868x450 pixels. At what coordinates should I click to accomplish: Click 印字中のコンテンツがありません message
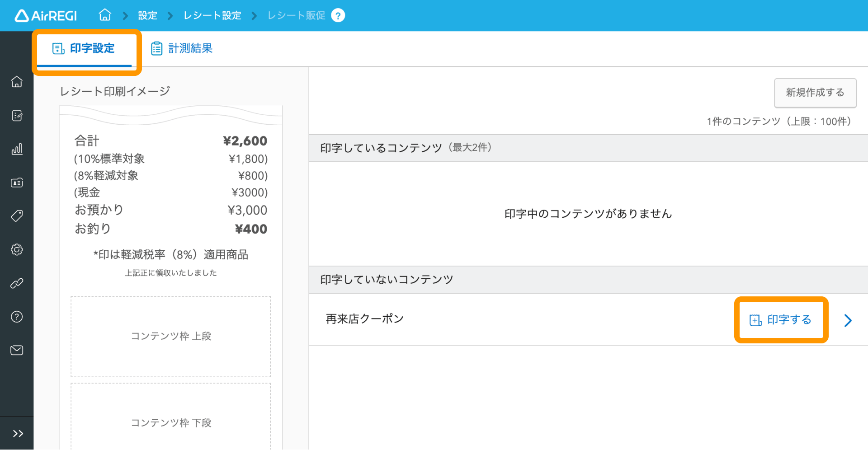click(x=588, y=214)
